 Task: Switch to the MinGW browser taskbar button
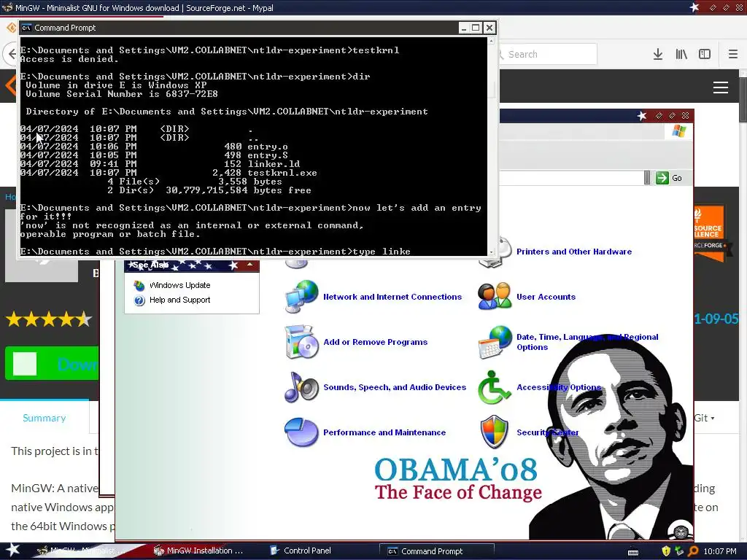(x=82, y=551)
